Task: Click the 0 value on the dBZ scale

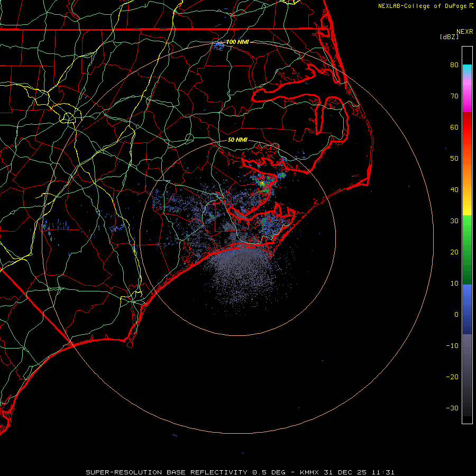Action: (x=456, y=315)
